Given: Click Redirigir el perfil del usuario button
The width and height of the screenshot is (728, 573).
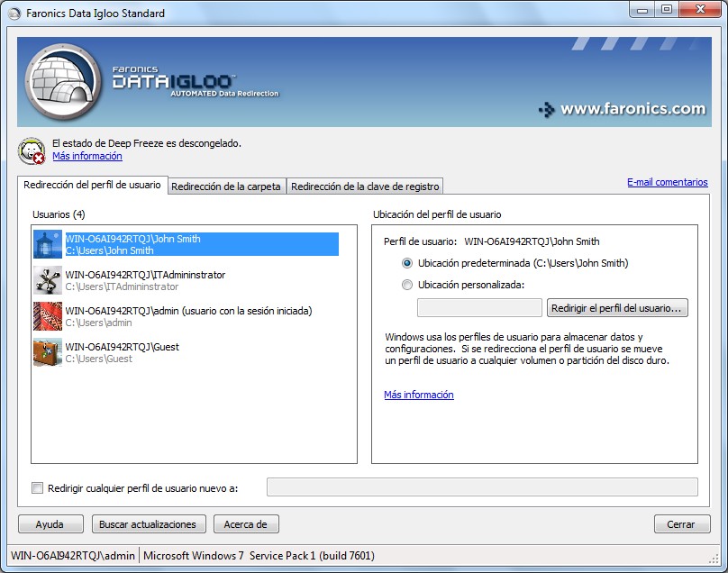Looking at the screenshot, I should [x=617, y=308].
